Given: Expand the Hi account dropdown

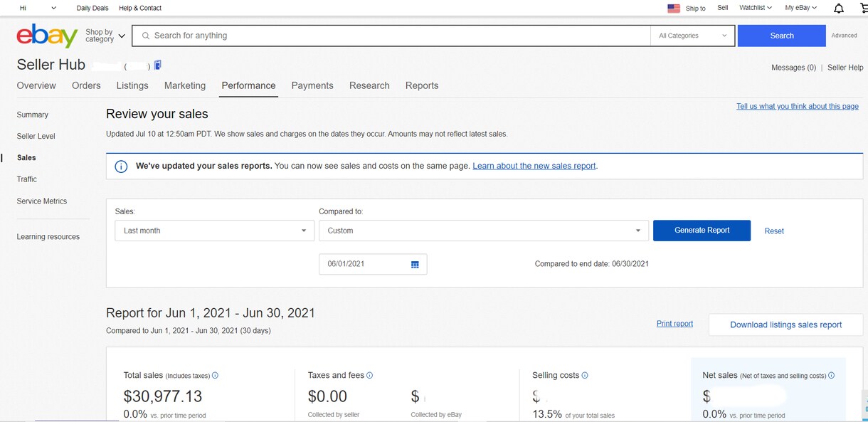Looking at the screenshot, I should [x=38, y=8].
